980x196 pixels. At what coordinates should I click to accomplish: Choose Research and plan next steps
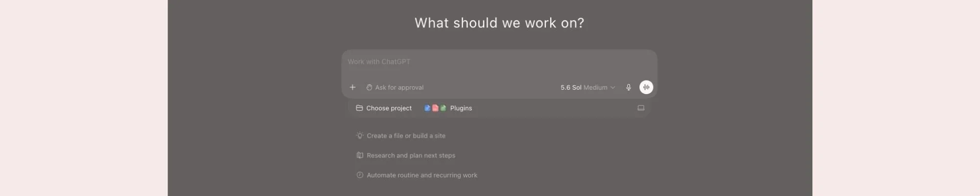[406, 155]
